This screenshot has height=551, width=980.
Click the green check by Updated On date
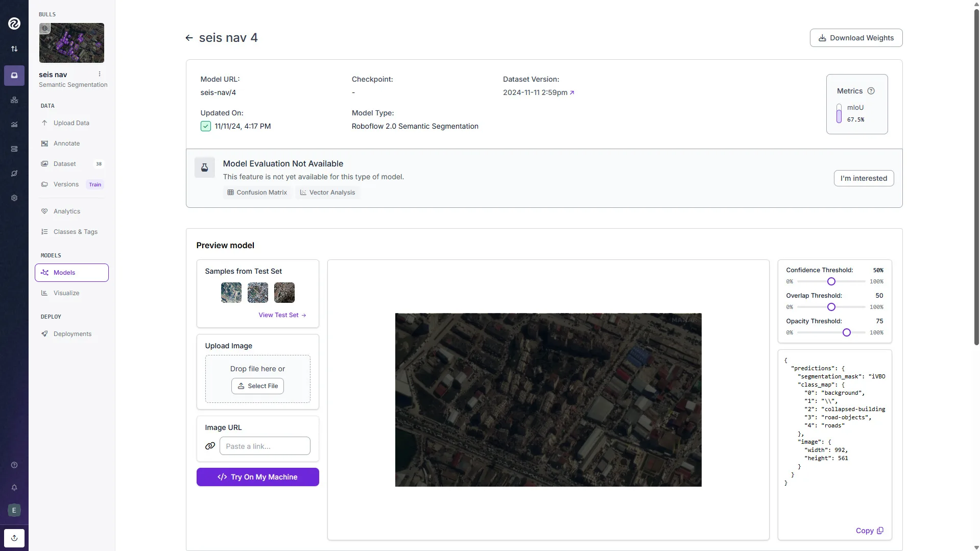pos(205,126)
